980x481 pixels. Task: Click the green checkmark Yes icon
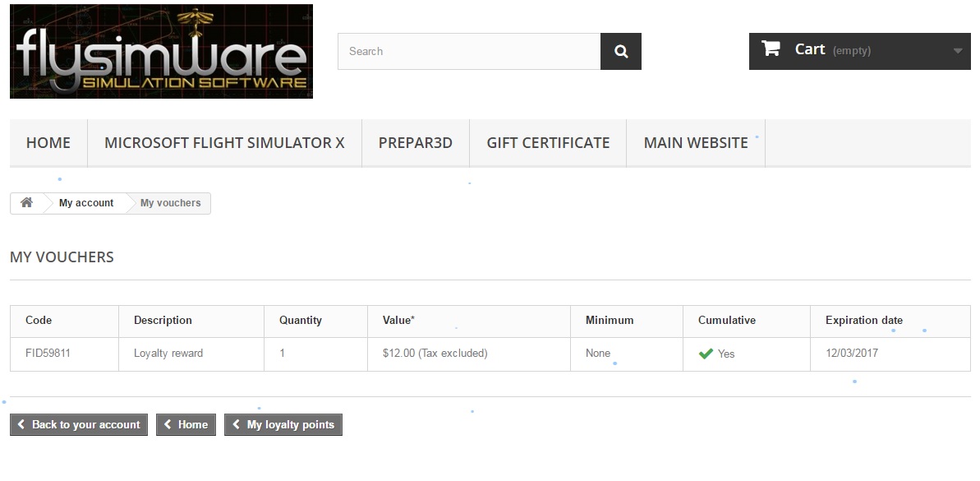706,354
